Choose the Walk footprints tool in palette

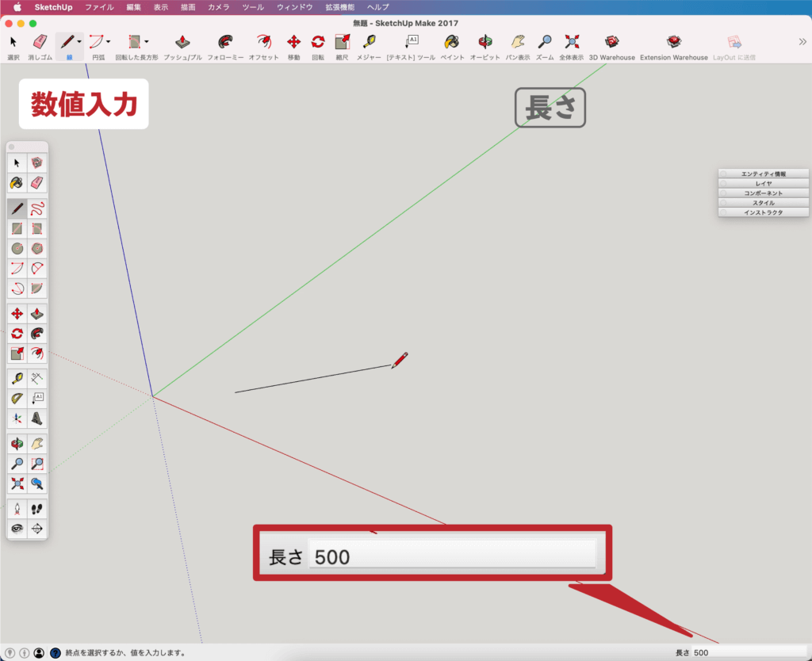37,508
